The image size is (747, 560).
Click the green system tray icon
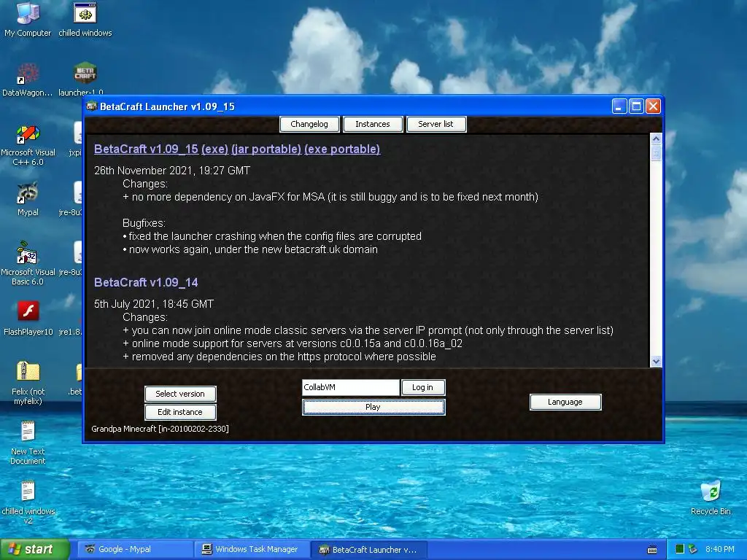click(679, 549)
